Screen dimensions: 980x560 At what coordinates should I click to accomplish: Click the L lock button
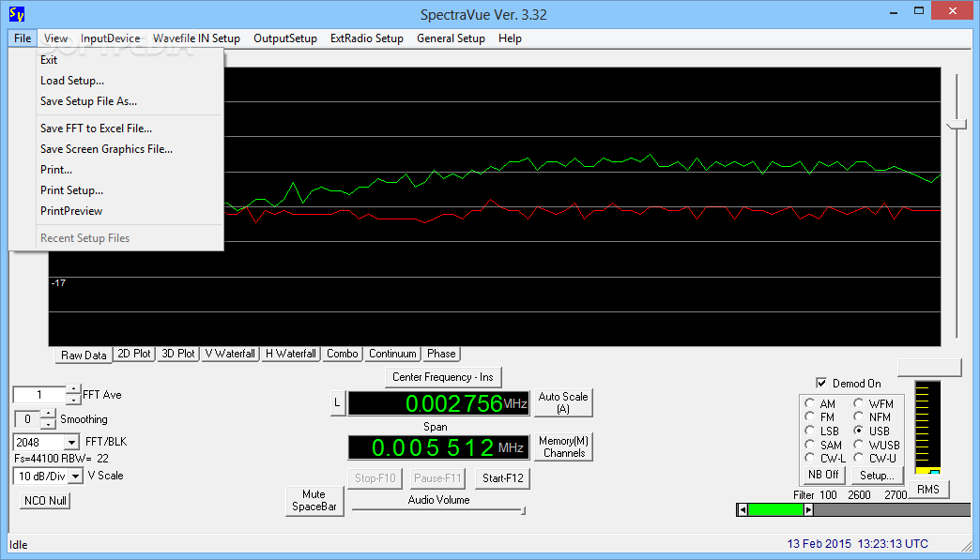[337, 402]
